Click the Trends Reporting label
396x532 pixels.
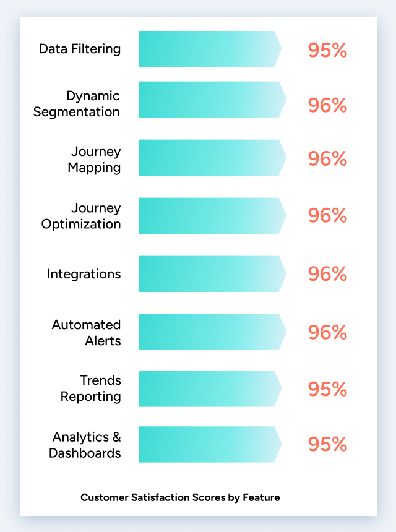(x=90, y=388)
